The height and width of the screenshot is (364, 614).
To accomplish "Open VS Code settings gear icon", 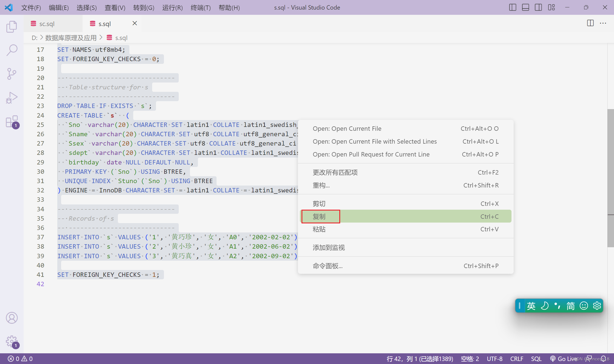I will (12, 342).
